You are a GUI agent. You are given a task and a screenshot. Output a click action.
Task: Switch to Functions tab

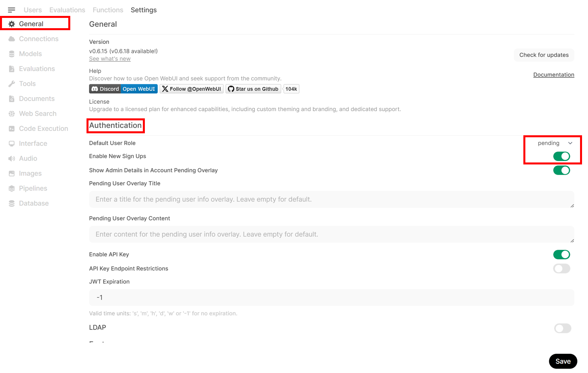(x=108, y=10)
